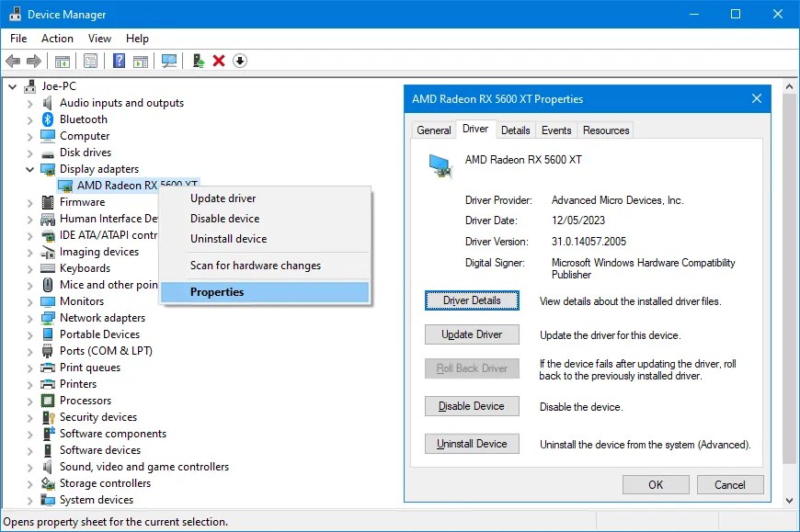Close the AMD Radeon Properties dialog

[x=757, y=98]
